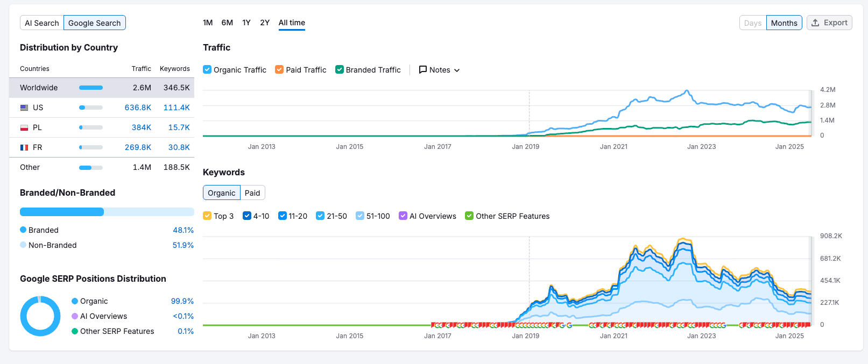Click the AI Overviews purple legend dot
Image resolution: width=868 pixels, height=364 pixels.
[x=75, y=316]
